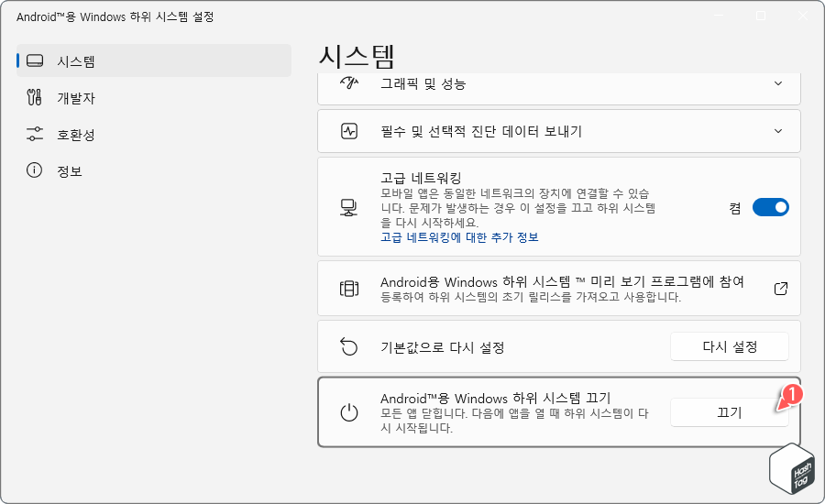
Task: Click the power icon for 하위 시스템 끄기
Action: pos(349,412)
